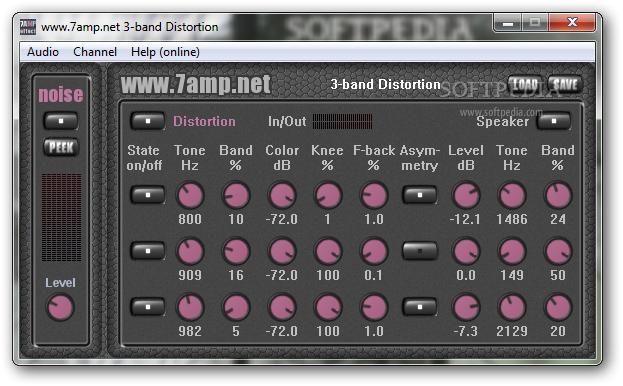Click the Tone knob set to 982
The image size is (623, 386).
[190, 307]
